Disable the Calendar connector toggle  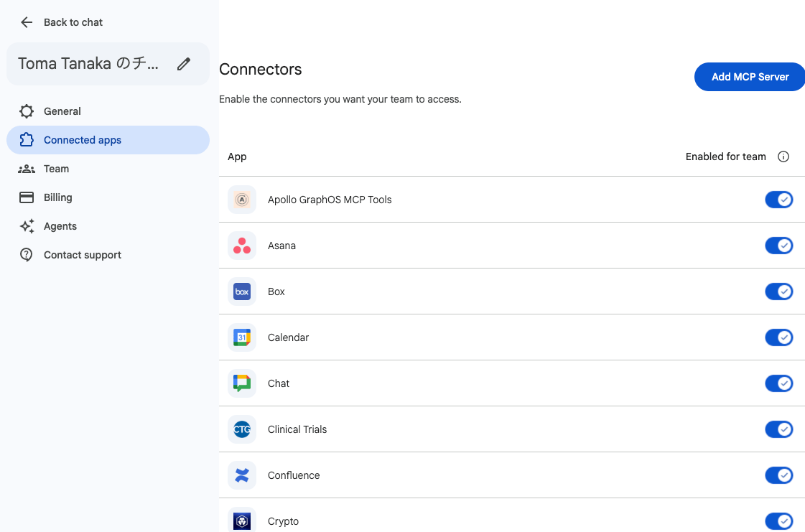779,337
